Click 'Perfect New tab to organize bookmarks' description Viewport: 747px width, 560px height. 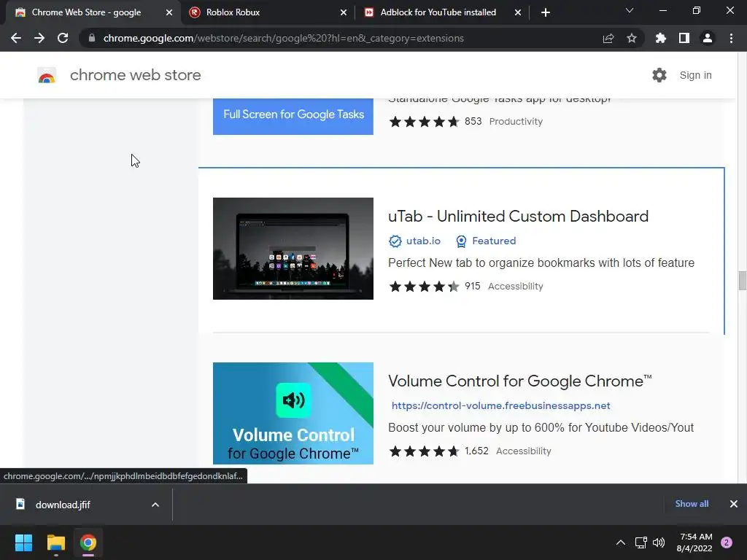click(x=541, y=262)
